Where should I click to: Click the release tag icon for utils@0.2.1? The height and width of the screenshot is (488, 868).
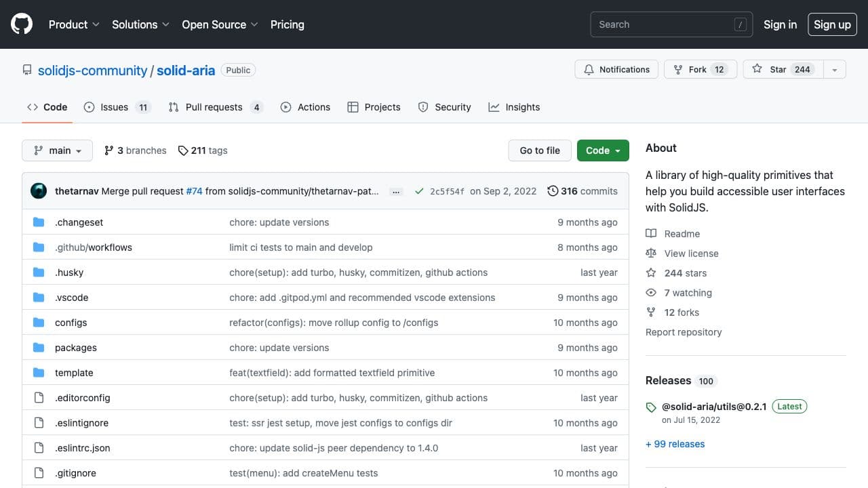point(651,407)
